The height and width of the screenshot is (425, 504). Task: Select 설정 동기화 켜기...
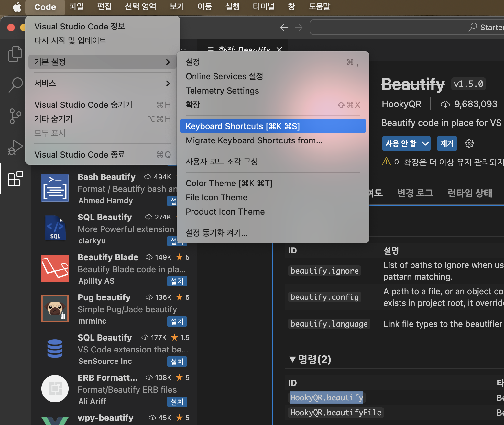pyautogui.click(x=273, y=233)
